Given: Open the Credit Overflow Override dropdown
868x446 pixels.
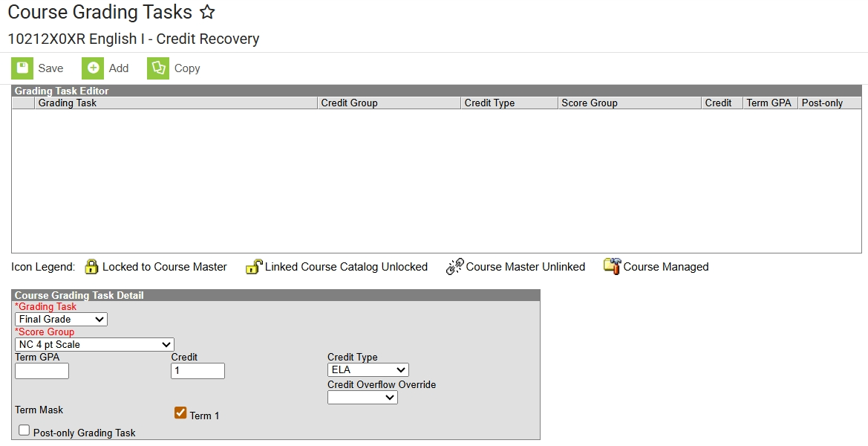Looking at the screenshot, I should click(362, 397).
